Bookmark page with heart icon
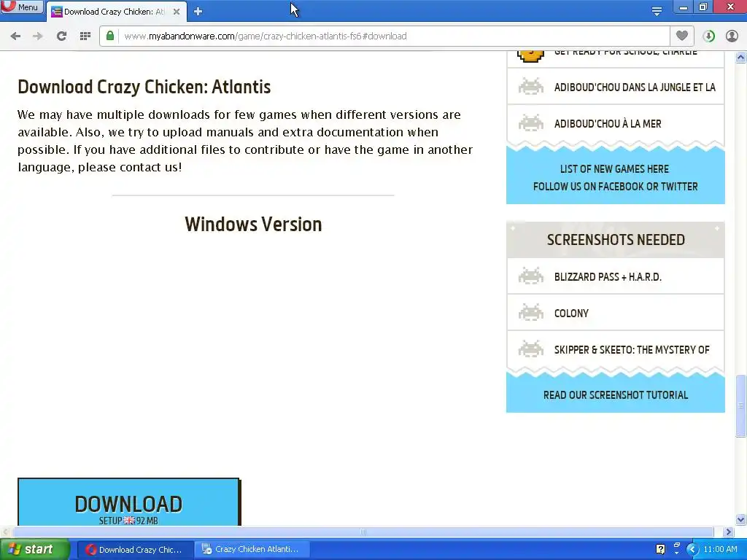Image resolution: width=747 pixels, height=560 pixels. (682, 36)
